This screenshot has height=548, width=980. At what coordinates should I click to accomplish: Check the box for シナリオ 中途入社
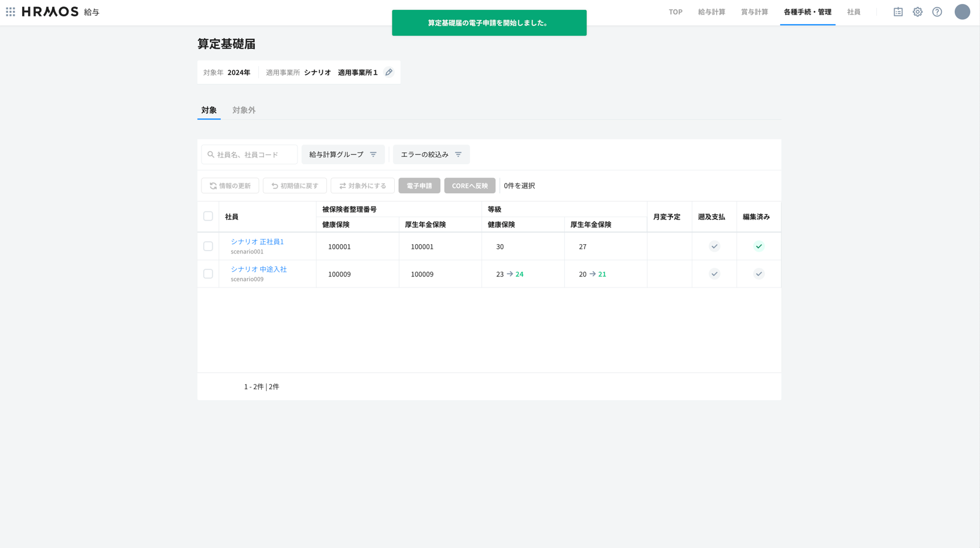[208, 274]
